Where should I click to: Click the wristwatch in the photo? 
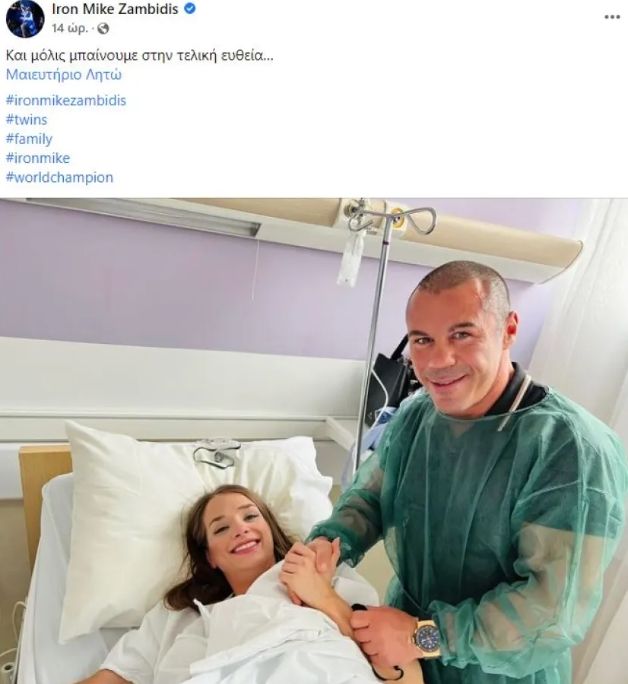pos(427,640)
